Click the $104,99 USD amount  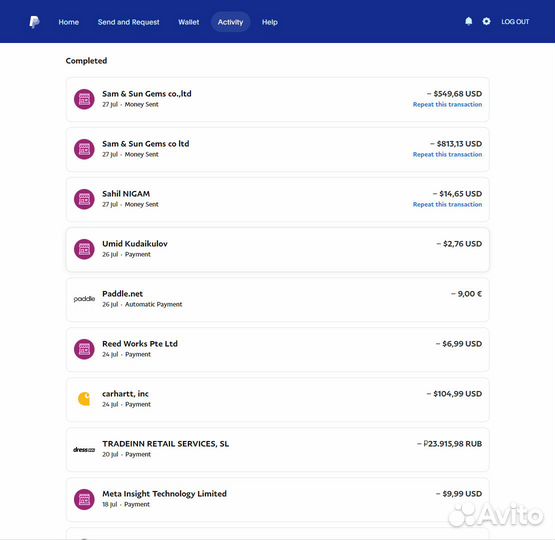click(x=454, y=394)
